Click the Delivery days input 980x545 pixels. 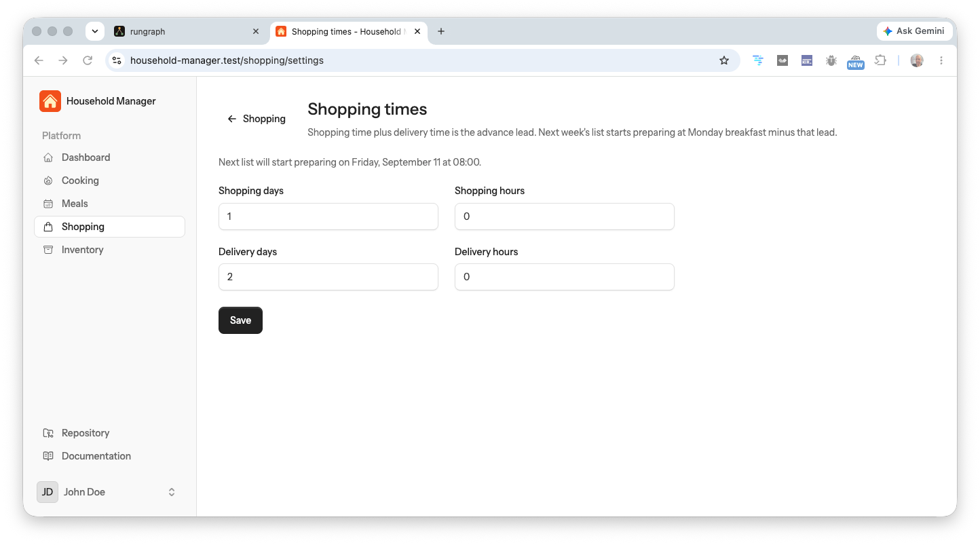tap(328, 277)
